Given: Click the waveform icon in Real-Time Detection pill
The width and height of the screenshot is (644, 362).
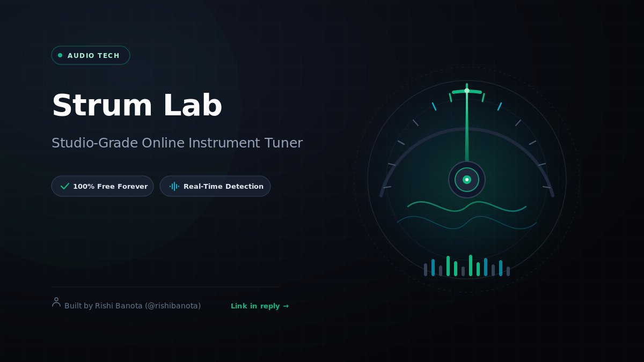Looking at the screenshot, I should pos(174,186).
